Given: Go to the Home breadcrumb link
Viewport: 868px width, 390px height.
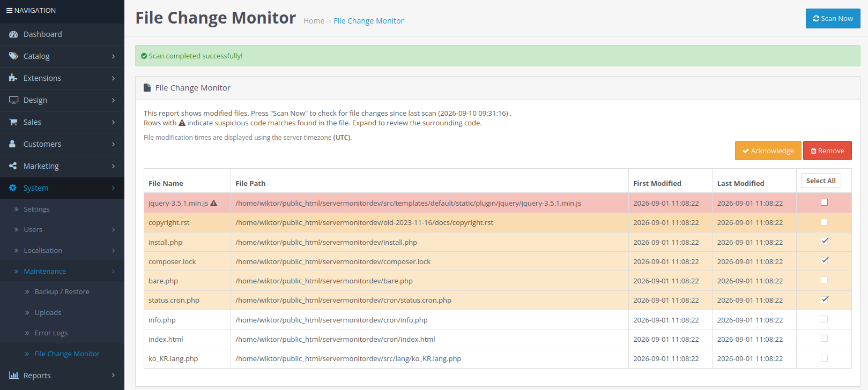Looking at the screenshot, I should (314, 21).
